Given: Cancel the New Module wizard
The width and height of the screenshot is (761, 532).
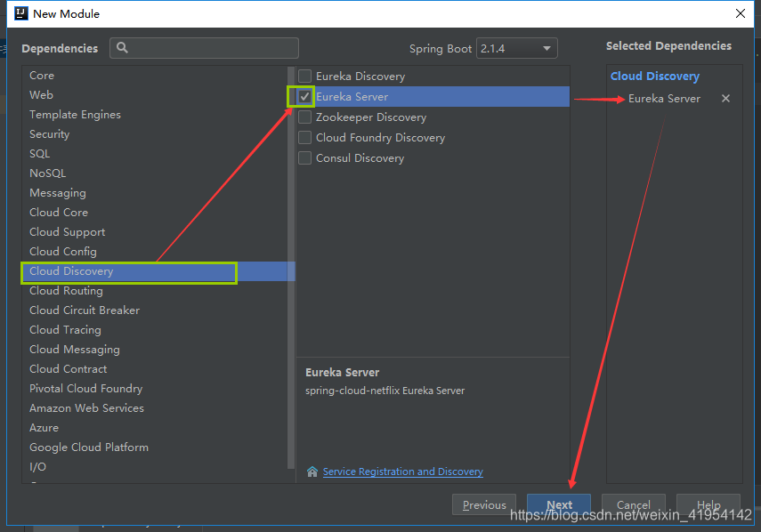Looking at the screenshot, I should 634,504.
